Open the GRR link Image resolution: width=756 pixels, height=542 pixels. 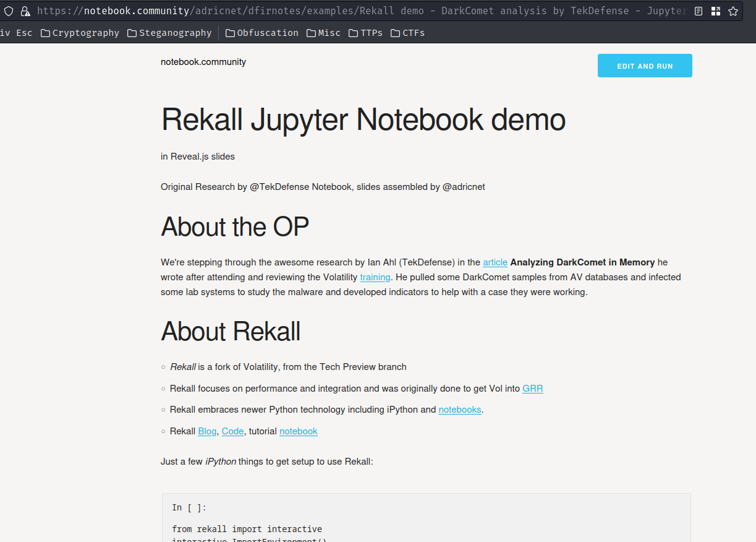point(533,389)
